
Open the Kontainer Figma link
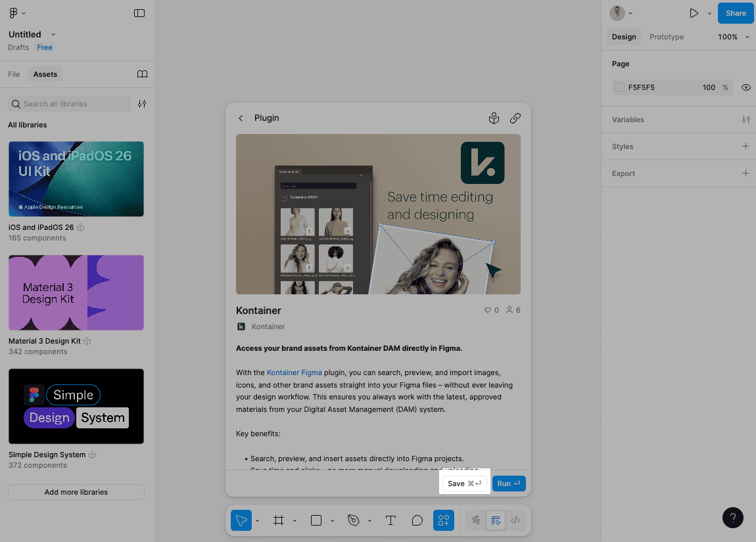point(294,373)
